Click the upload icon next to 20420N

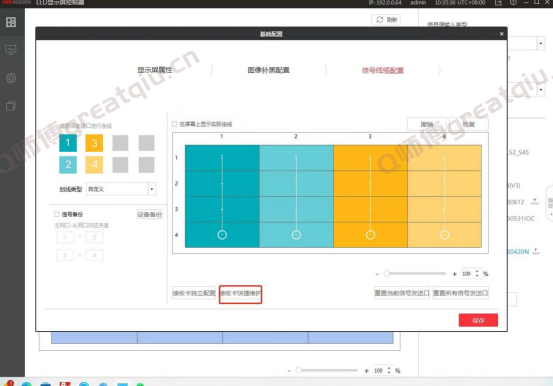click(536, 251)
